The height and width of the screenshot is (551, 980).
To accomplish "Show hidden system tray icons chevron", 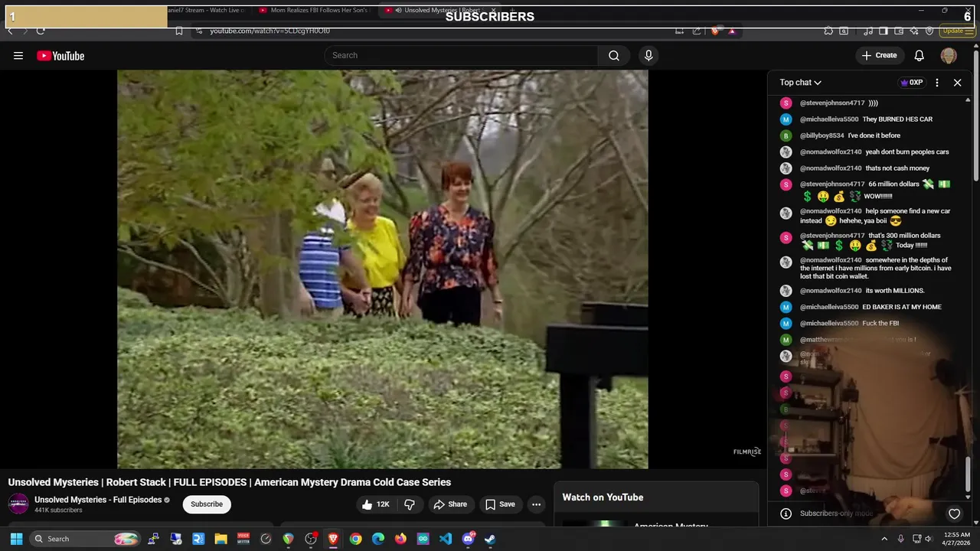I will 884,539.
